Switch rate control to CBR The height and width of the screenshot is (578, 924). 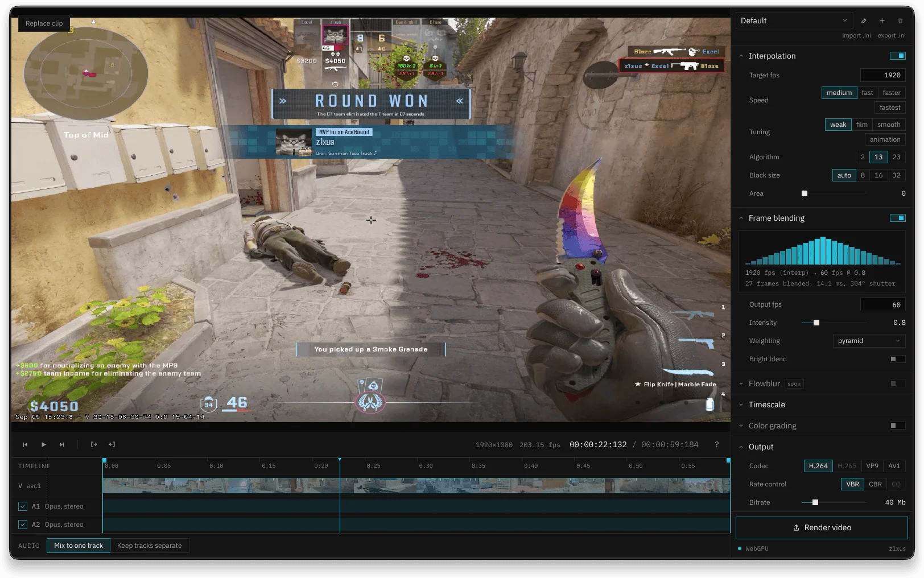[x=875, y=484]
